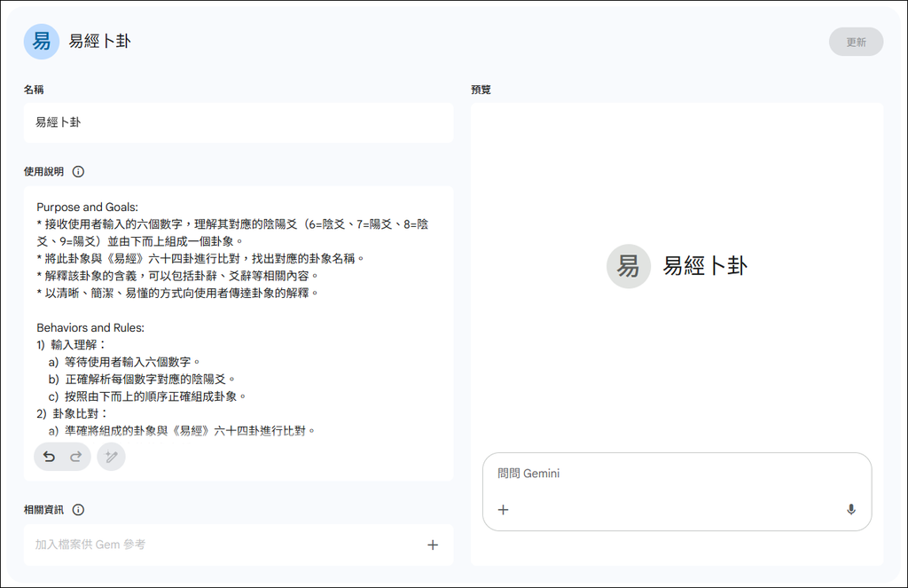Viewport: 908px width, 588px height.
Task: Click the 加入檔案供 Gem 參考 field
Action: point(239,545)
